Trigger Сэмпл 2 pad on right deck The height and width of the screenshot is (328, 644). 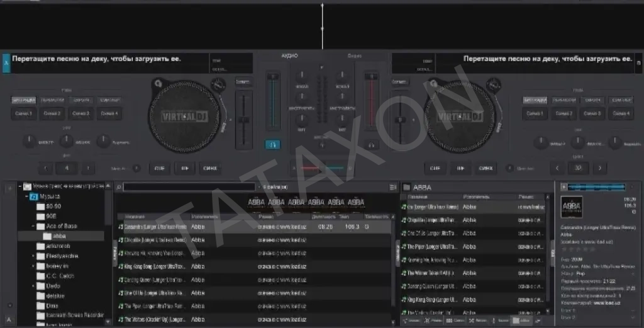tap(563, 113)
